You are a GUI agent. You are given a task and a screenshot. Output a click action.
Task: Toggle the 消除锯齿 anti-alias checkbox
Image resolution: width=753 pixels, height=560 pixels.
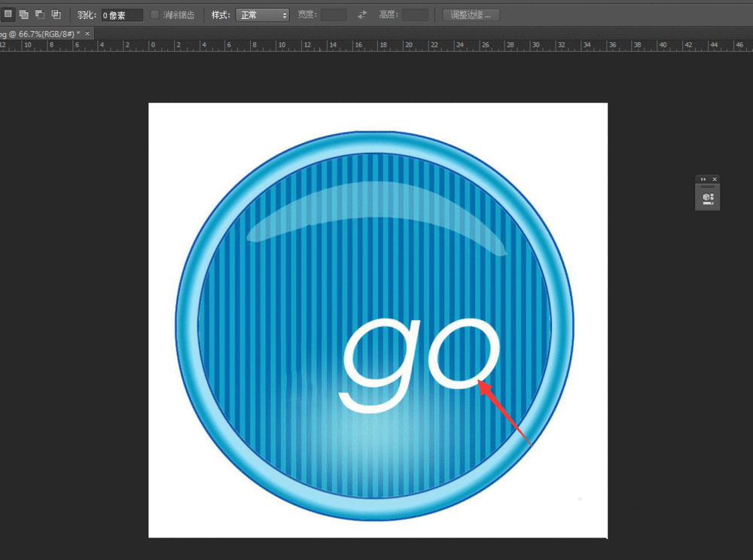[x=154, y=15]
